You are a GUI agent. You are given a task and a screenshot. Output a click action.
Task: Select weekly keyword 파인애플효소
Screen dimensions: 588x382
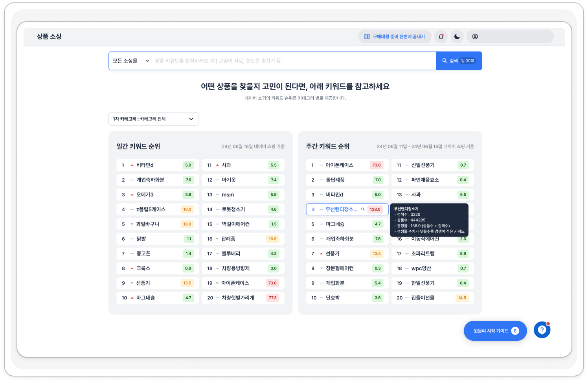click(433, 180)
